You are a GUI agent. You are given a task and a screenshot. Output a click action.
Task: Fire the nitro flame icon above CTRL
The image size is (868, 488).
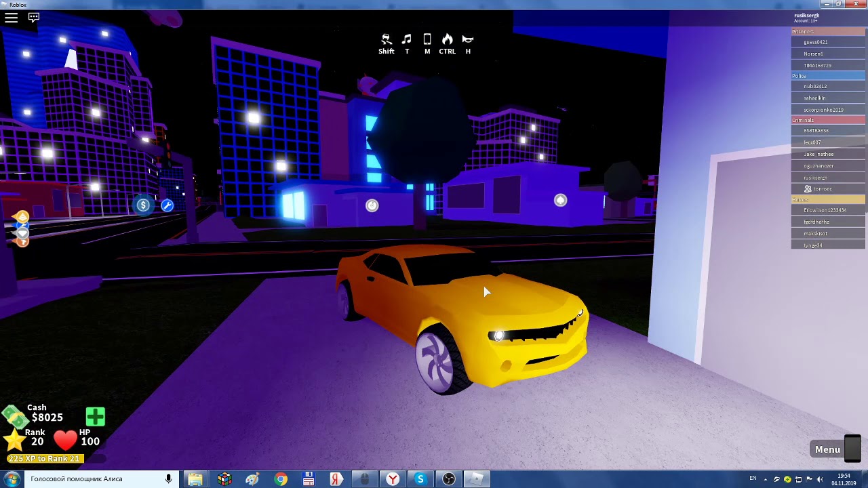[447, 39]
